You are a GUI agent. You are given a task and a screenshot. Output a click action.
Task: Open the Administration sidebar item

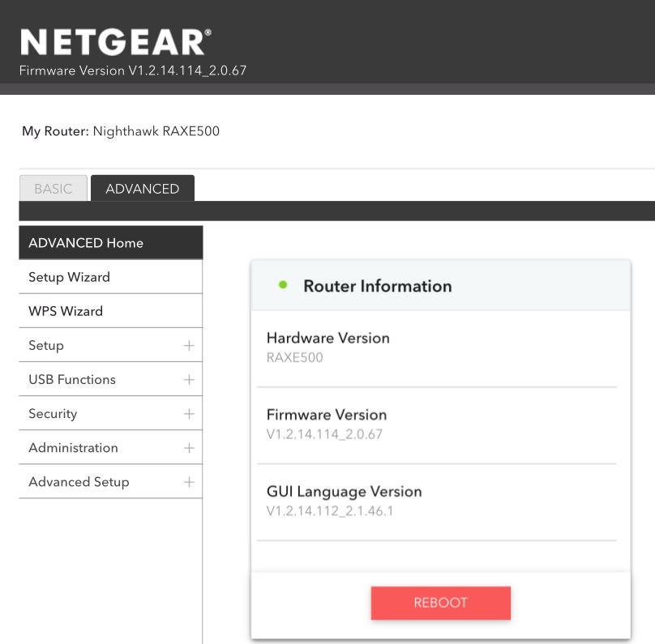coord(111,448)
